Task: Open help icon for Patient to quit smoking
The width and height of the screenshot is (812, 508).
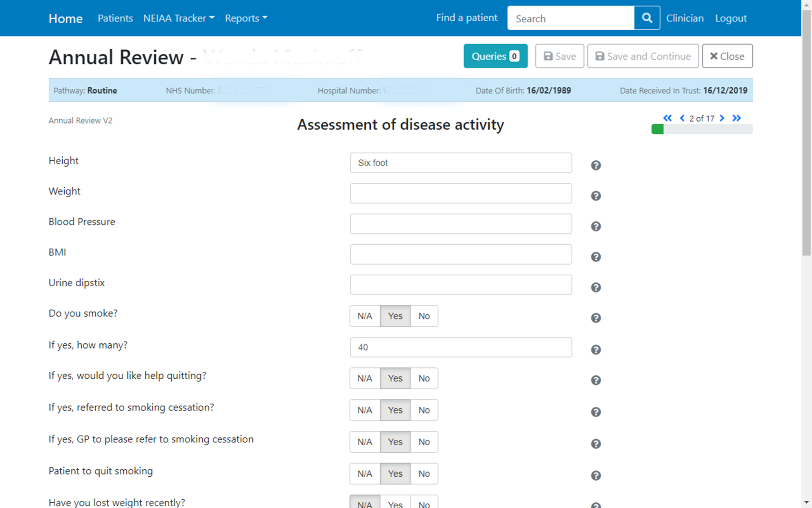Action: pyautogui.click(x=596, y=475)
